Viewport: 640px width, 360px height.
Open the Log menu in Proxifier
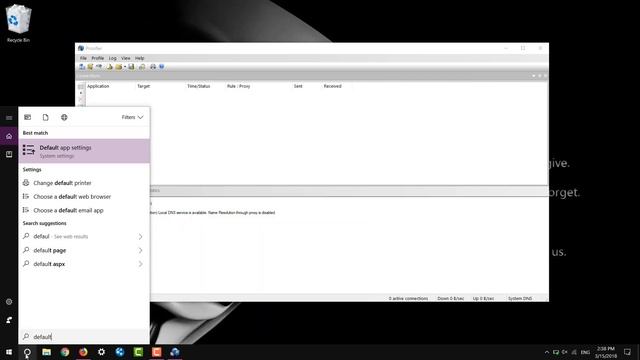[113, 58]
